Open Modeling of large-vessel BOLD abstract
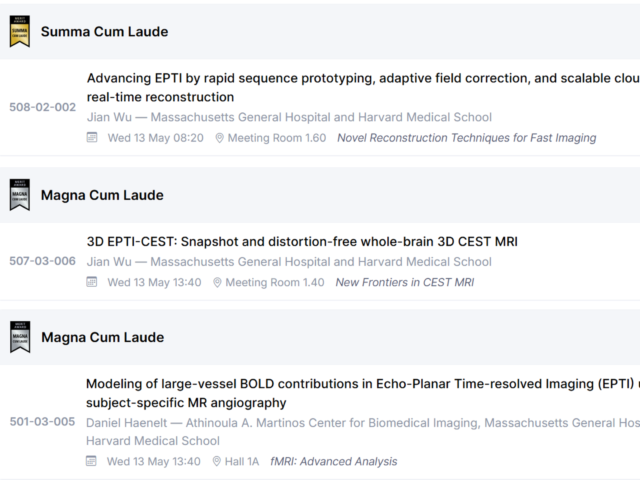Viewport: 640px width, 480px height. point(363,393)
